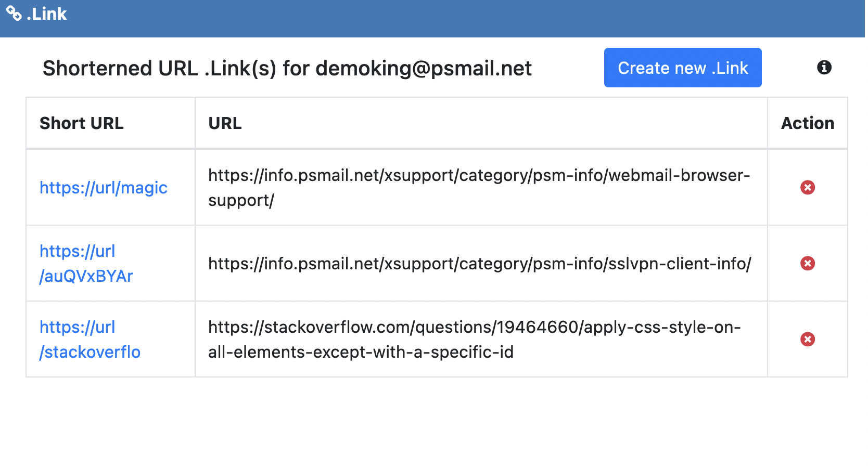Delete the stackoverflo short link via red X
The image size is (868, 469).
tap(807, 340)
